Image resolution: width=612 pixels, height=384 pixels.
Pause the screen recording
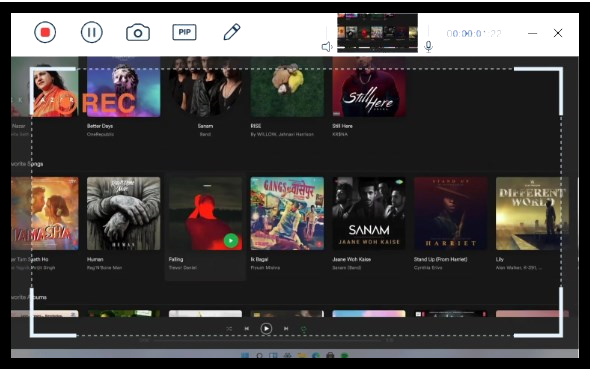coord(92,32)
